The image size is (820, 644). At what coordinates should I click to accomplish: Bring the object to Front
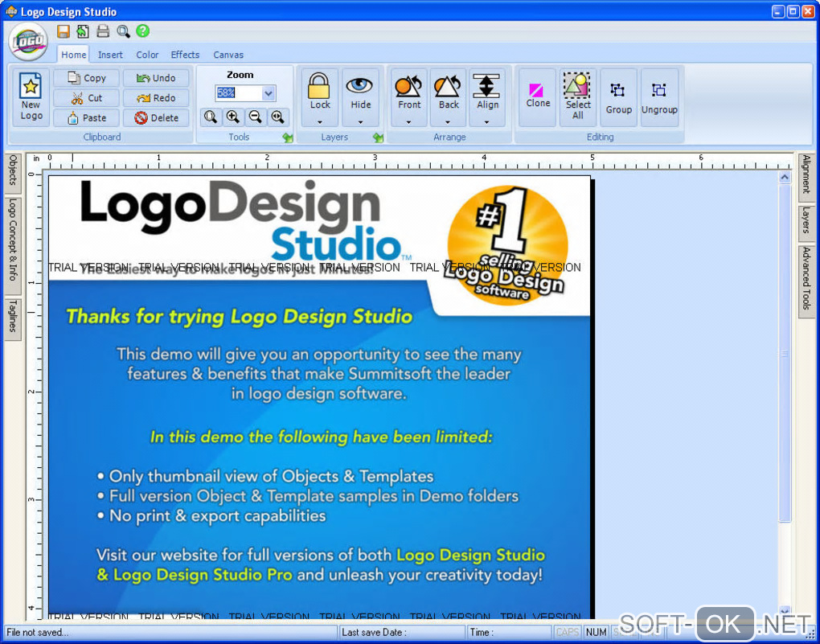click(x=409, y=91)
